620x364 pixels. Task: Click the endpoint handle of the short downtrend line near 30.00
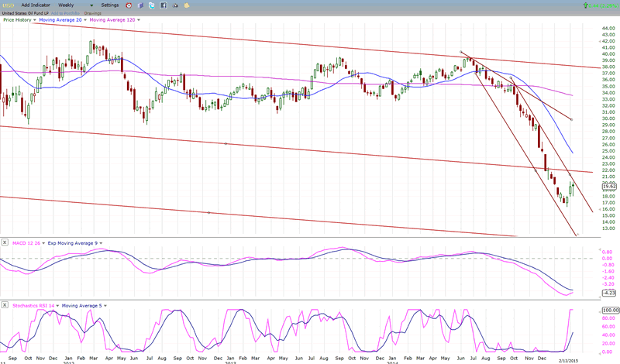(x=572, y=119)
